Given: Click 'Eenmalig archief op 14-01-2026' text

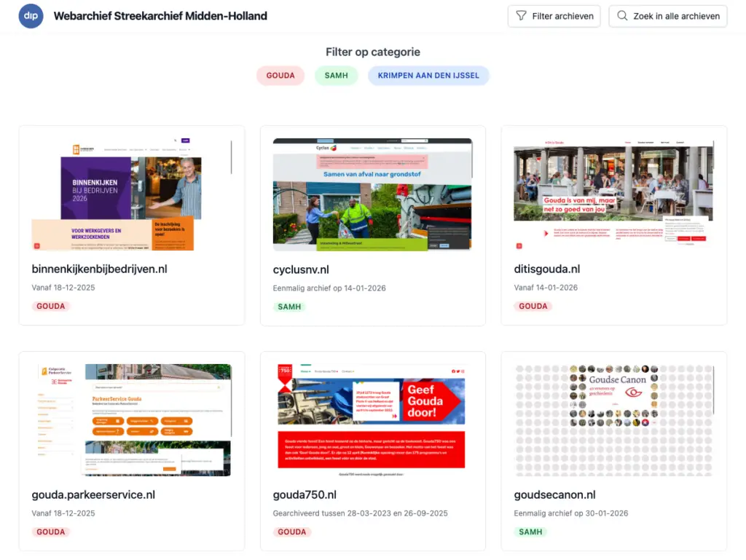Looking at the screenshot, I should [x=329, y=288].
